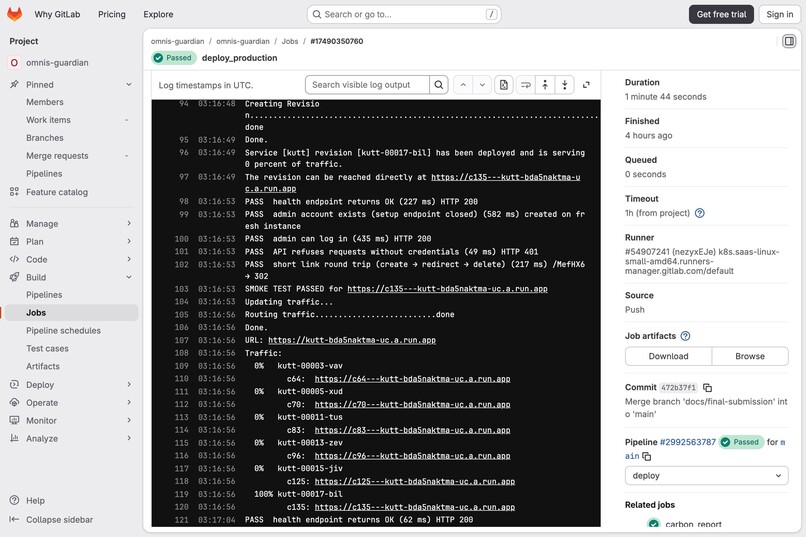Expand the Operate section chevron
Screen dimensions: 806x537
click(129, 402)
